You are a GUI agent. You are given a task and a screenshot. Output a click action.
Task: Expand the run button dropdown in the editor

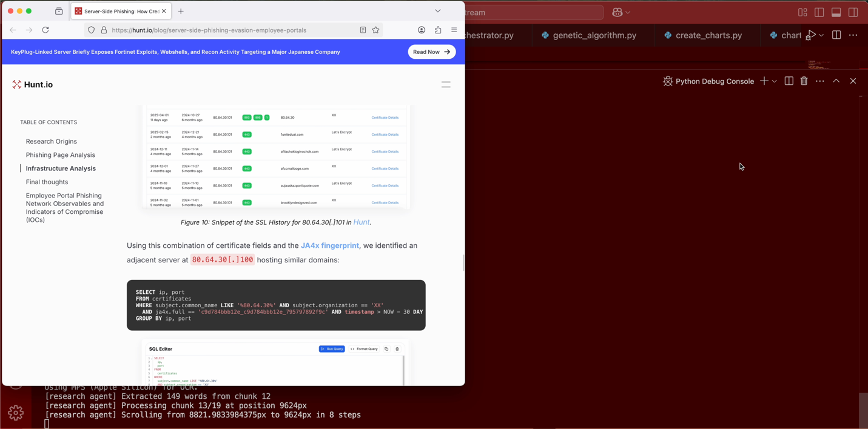(821, 35)
